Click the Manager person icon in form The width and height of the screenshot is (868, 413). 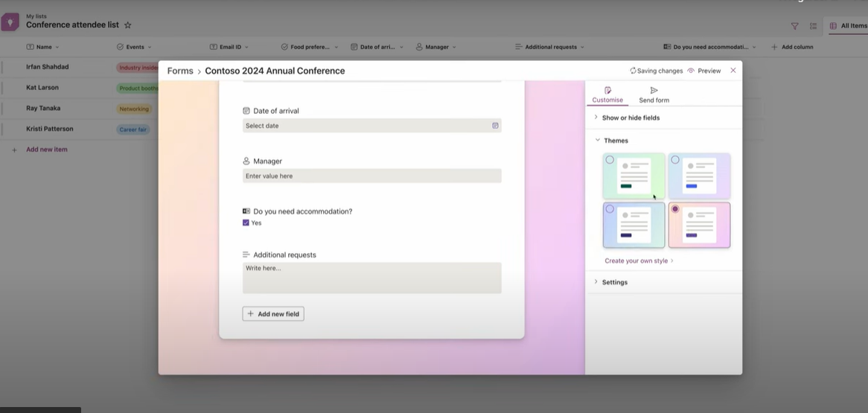[x=246, y=161]
